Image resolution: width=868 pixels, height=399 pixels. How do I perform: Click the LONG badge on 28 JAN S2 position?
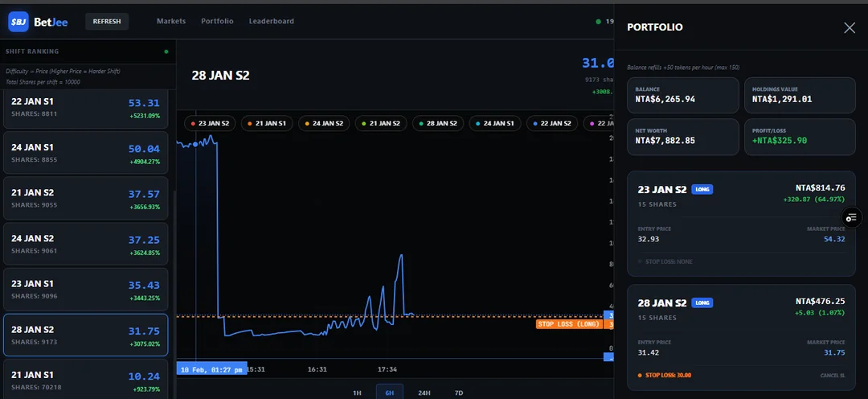702,302
